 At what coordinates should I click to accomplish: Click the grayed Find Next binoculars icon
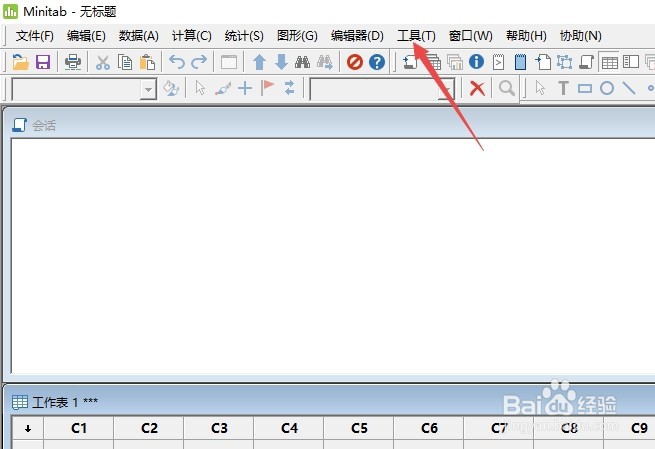click(325, 62)
